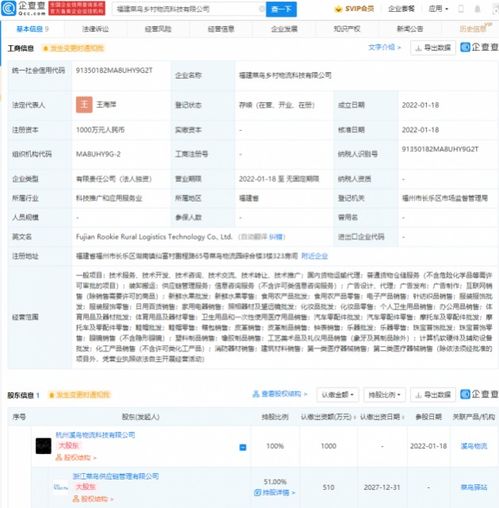Screen dimensions: 499x508
Task: Click the mobile phone icon in the header
Action: click(x=461, y=9)
